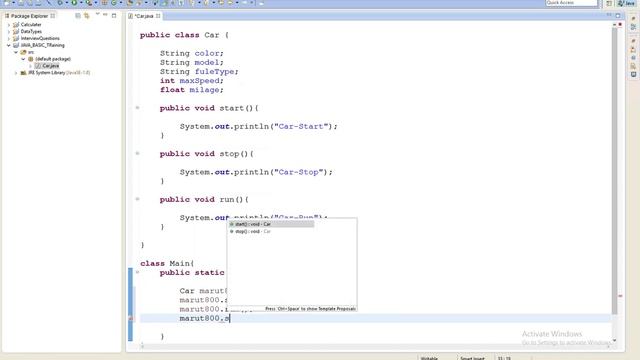The image size is (640, 360).
Task: Click Smart Insert in status bar
Action: [x=472, y=358]
